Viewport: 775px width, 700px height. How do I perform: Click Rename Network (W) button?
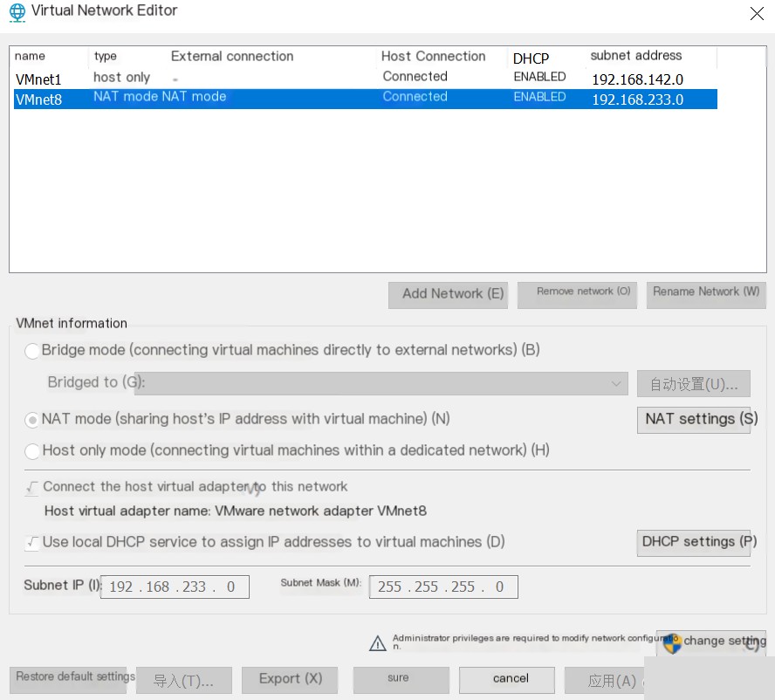(x=706, y=295)
